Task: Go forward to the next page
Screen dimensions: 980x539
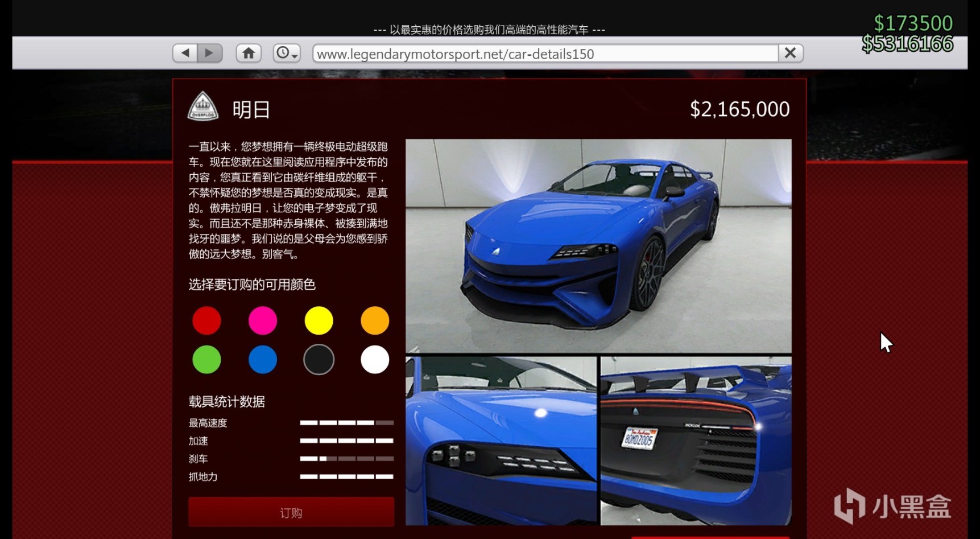Action: click(209, 53)
